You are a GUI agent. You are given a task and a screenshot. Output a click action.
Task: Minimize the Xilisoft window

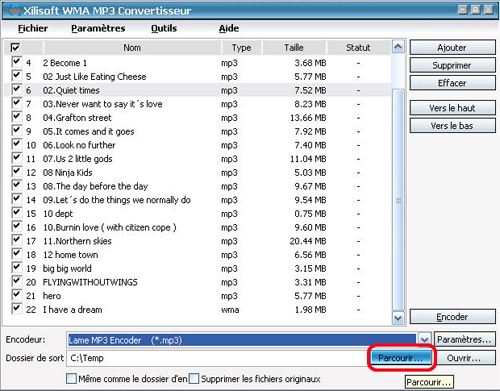tap(462, 10)
